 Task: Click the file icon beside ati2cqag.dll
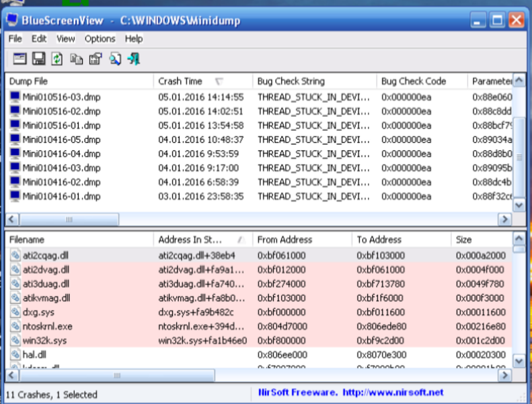(x=15, y=255)
